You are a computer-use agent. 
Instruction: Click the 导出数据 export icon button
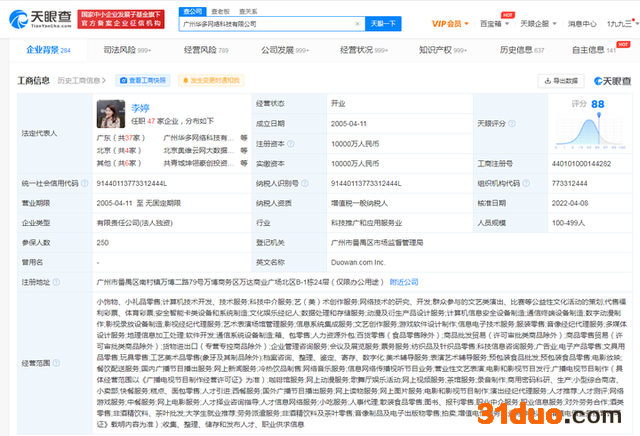coord(561,81)
